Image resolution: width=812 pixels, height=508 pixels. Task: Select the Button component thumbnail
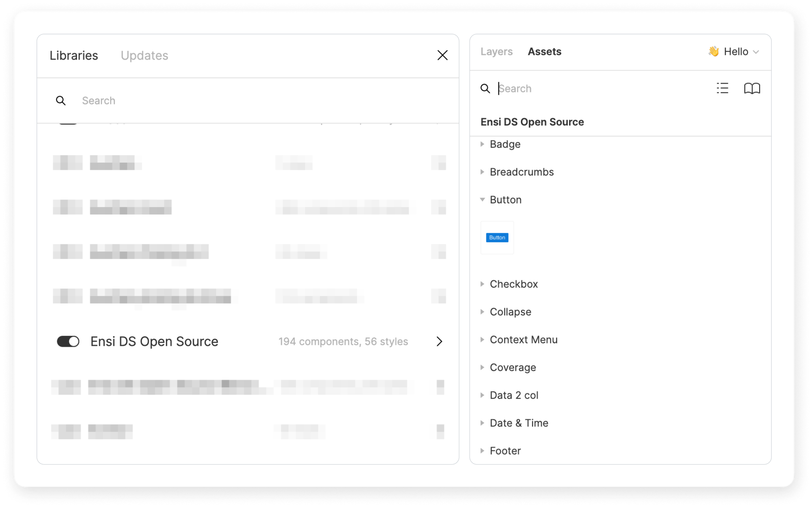[497, 238]
